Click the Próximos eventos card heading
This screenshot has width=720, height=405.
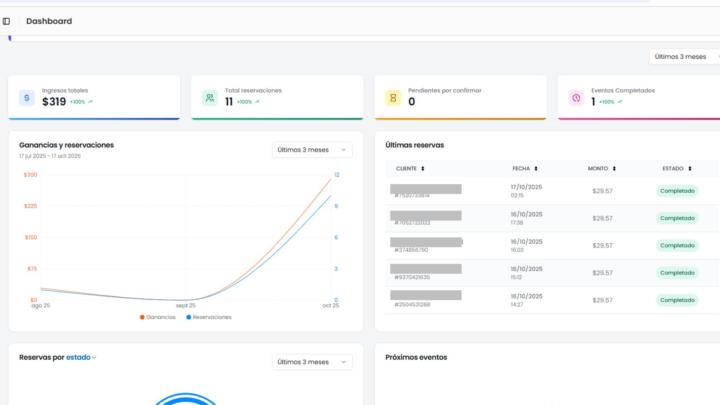416,357
